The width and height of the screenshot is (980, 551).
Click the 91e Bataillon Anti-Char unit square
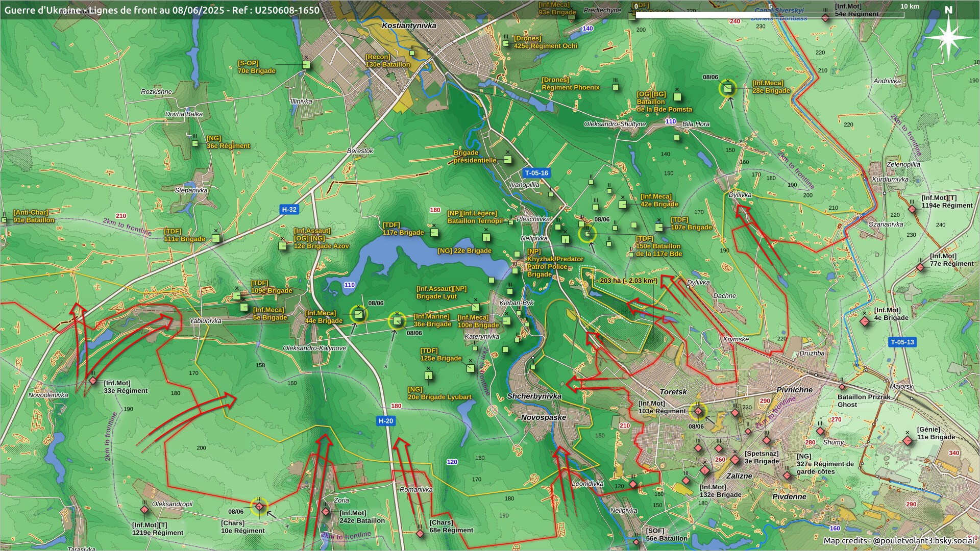click(x=4, y=220)
